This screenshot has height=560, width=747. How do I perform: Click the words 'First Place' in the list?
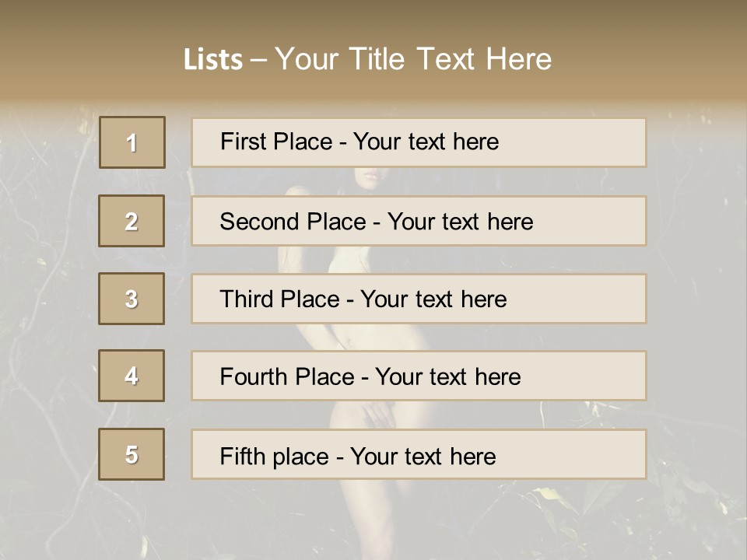pos(275,142)
